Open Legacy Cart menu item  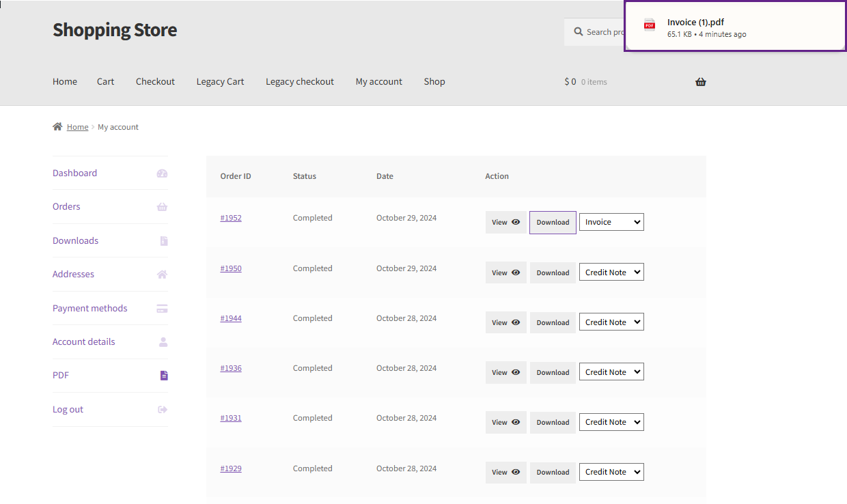(x=220, y=81)
